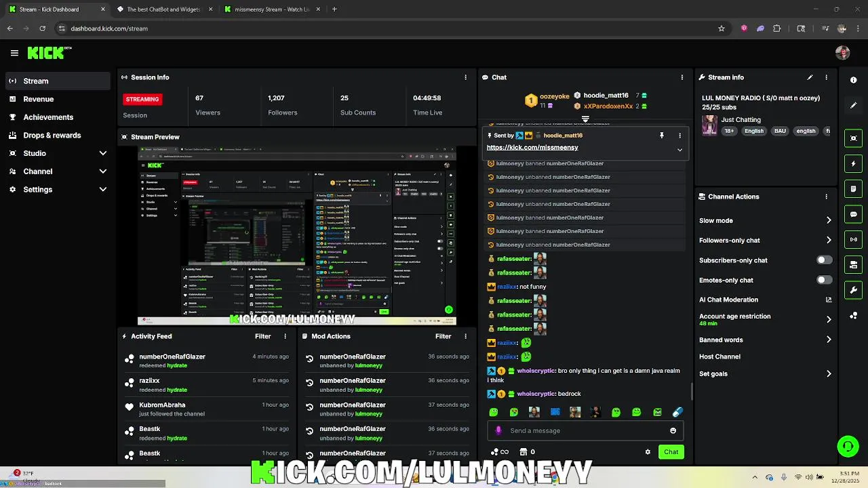Viewport: 868px width, 488px height.
Task: Open Channel Actions panel three-dot menu
Action: 826,197
